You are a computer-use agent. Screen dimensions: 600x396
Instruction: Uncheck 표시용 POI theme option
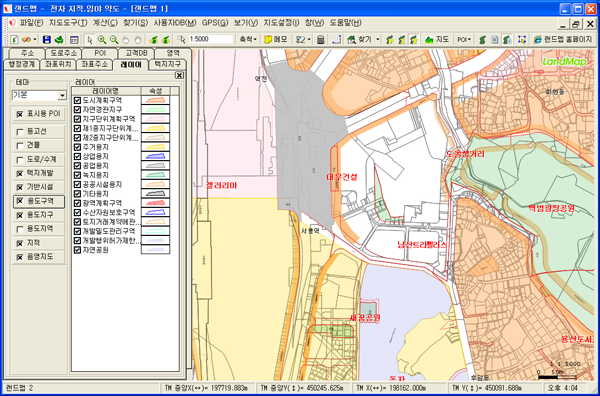click(x=20, y=114)
